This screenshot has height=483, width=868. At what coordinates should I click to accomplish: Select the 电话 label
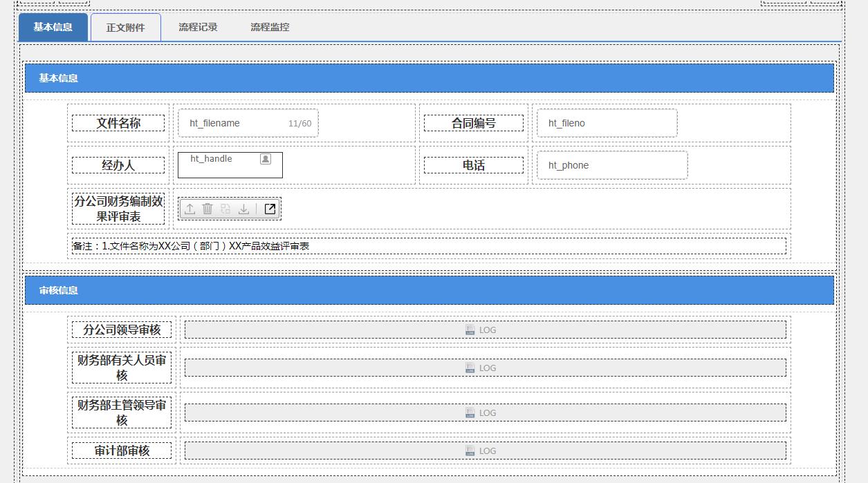pos(474,165)
